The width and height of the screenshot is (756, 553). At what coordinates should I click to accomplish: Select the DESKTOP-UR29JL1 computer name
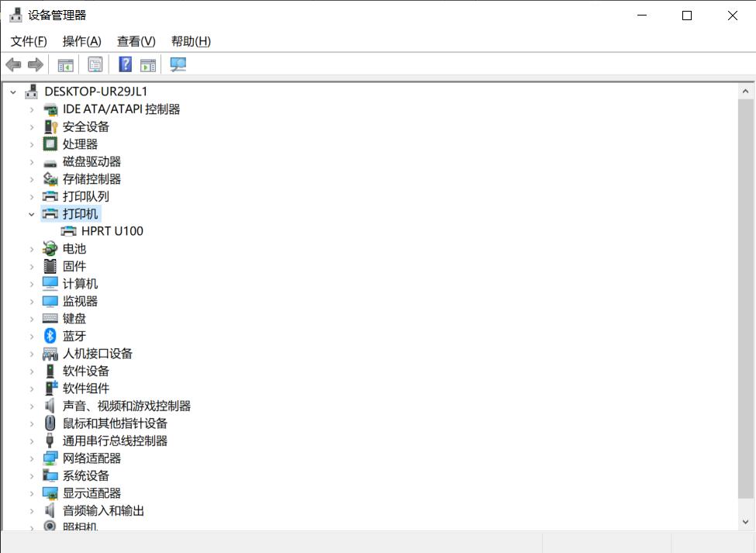pos(96,92)
